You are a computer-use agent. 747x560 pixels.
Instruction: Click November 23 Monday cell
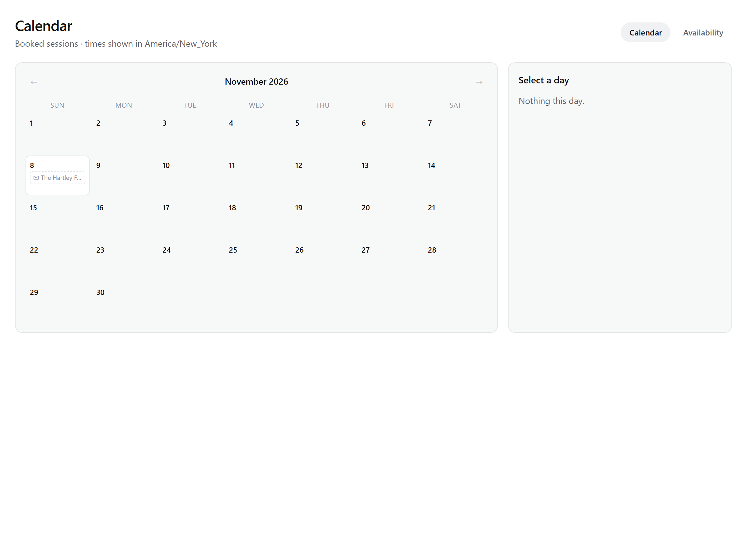(x=124, y=260)
